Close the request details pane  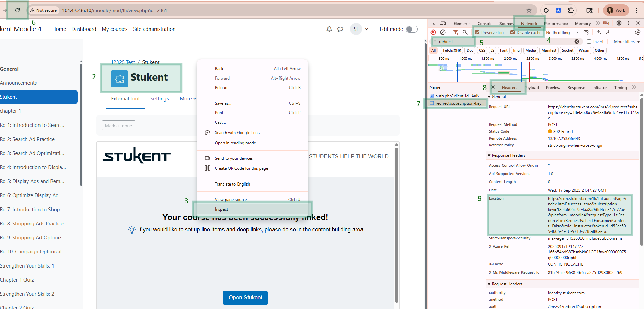(x=493, y=87)
